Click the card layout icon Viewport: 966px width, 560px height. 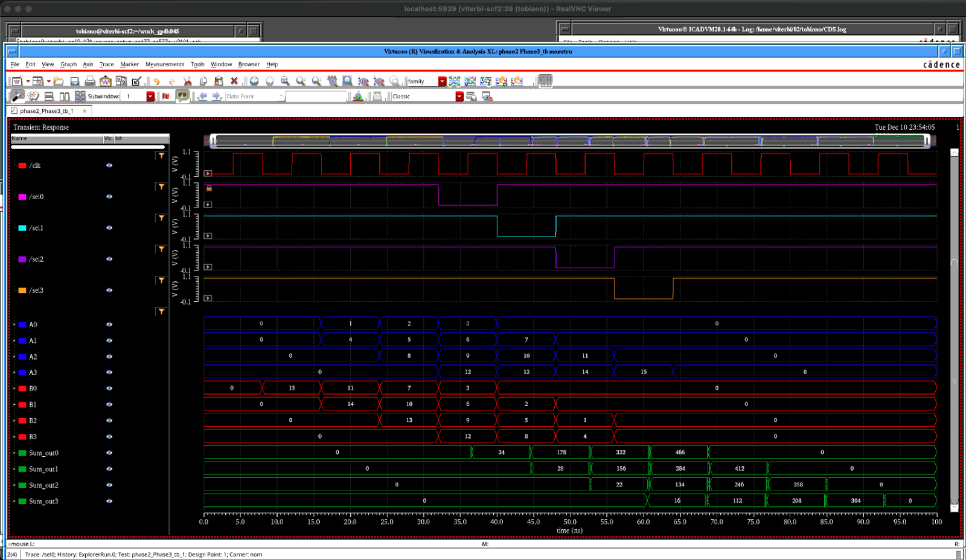(33, 96)
